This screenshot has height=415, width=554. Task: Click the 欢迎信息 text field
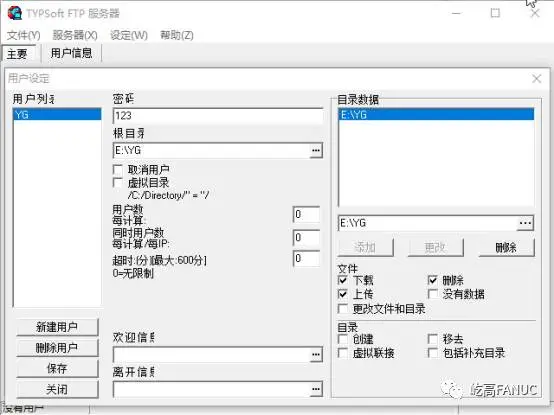(x=211, y=355)
